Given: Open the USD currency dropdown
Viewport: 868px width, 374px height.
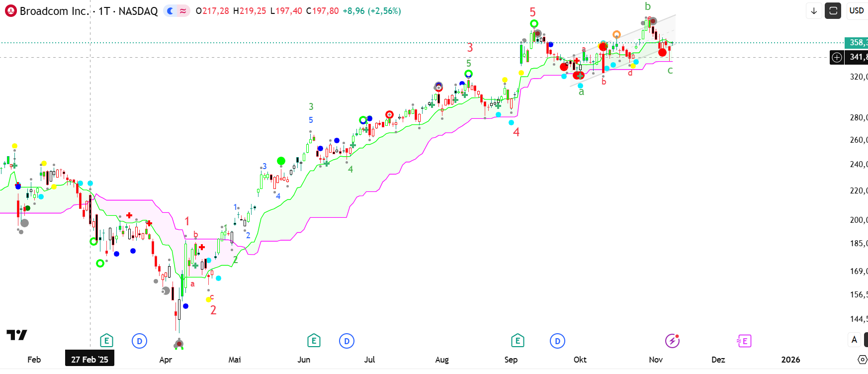Looking at the screenshot, I should pos(857,10).
